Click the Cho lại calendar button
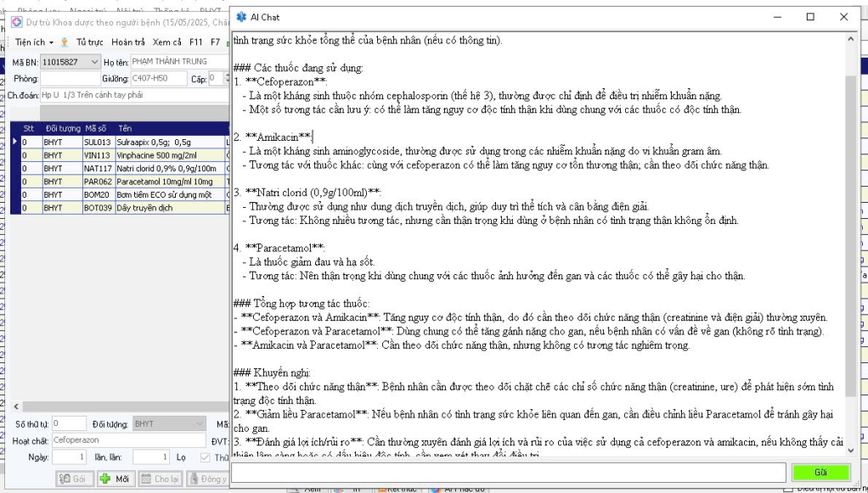Viewport: 868px width, 493px height. (161, 479)
